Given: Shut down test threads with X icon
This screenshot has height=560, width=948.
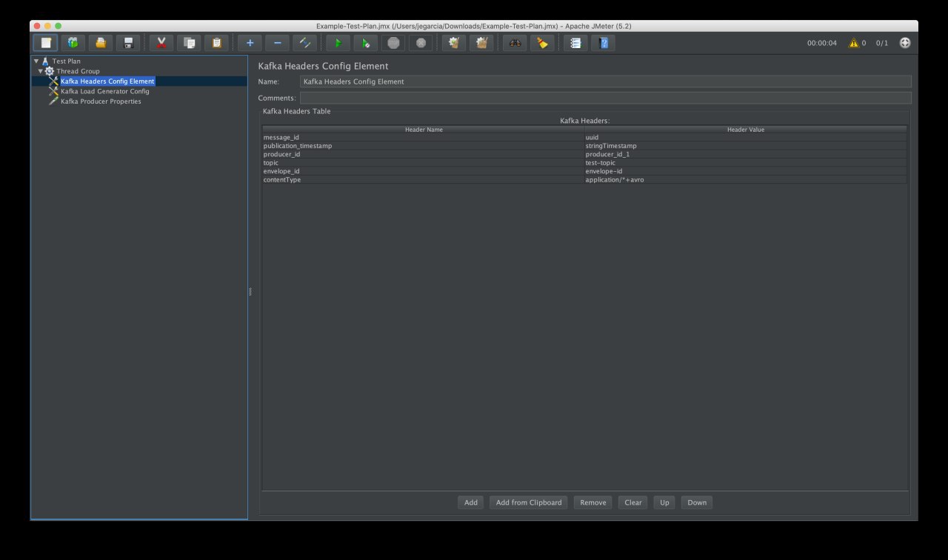Looking at the screenshot, I should (x=421, y=43).
